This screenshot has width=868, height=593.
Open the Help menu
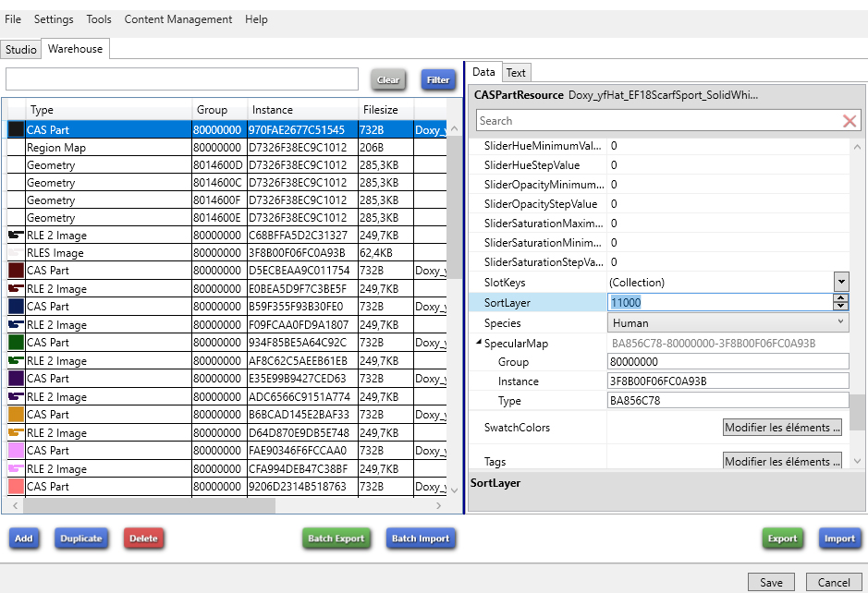click(x=256, y=19)
